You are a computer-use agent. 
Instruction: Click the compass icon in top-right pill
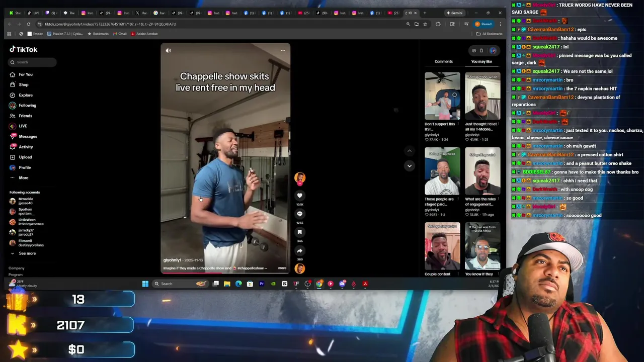tap(474, 50)
